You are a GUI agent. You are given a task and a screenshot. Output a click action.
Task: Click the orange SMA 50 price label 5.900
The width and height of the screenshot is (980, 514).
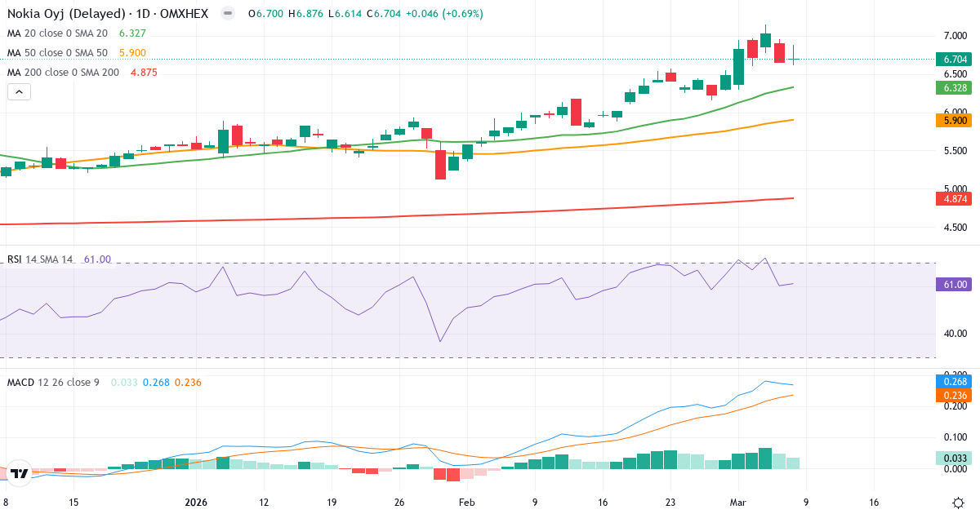tap(954, 119)
